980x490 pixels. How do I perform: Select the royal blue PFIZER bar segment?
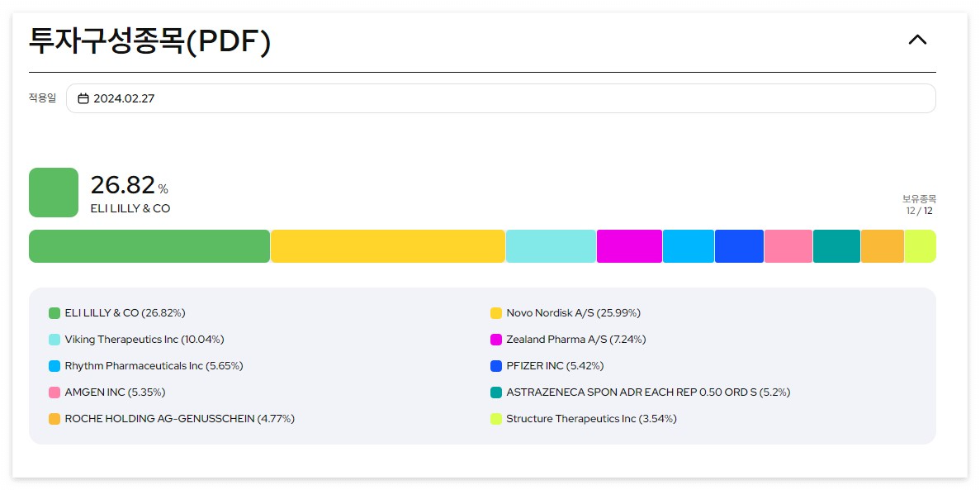[740, 246]
